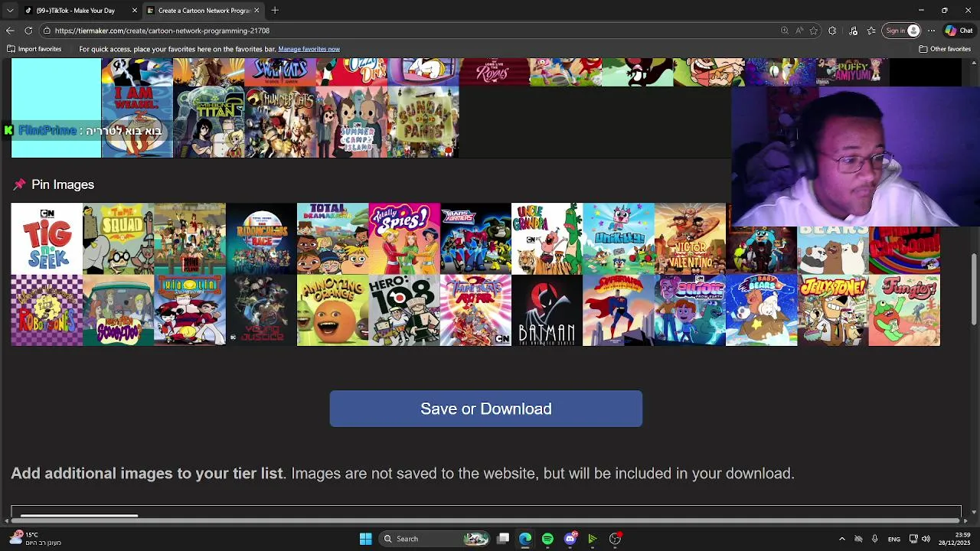The image size is (980, 551).
Task: Click the Save or Download button
Action: click(486, 409)
